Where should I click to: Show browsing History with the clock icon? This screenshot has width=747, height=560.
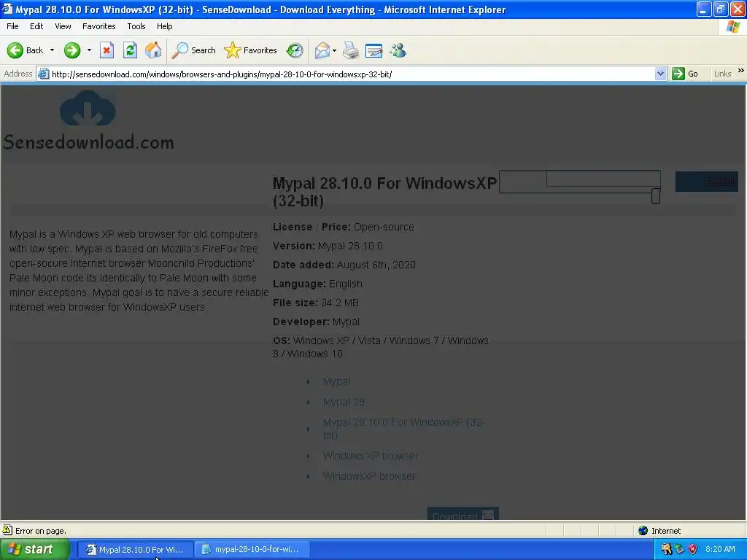tap(295, 50)
